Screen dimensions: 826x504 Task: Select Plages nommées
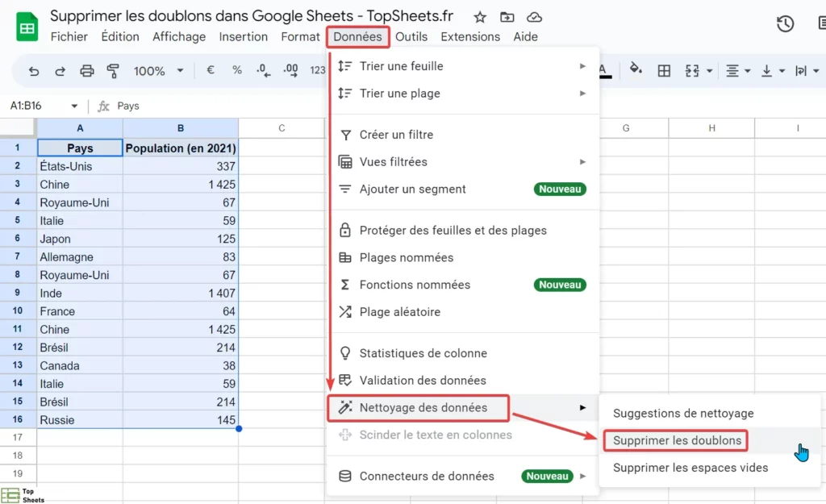tap(462, 257)
